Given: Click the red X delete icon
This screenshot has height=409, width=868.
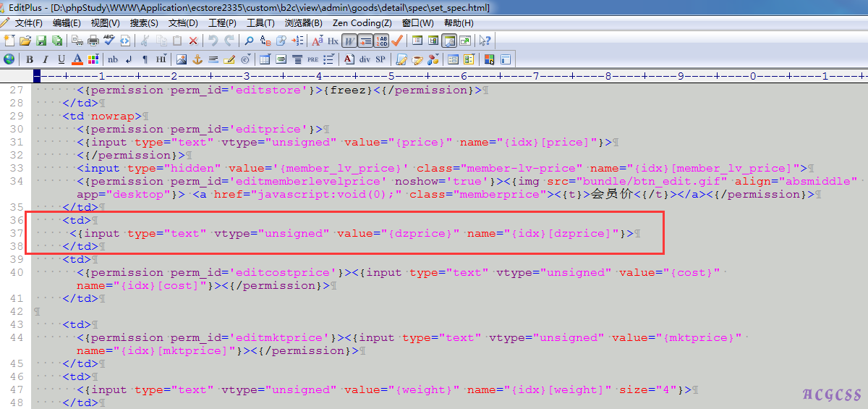Looking at the screenshot, I should click(193, 41).
